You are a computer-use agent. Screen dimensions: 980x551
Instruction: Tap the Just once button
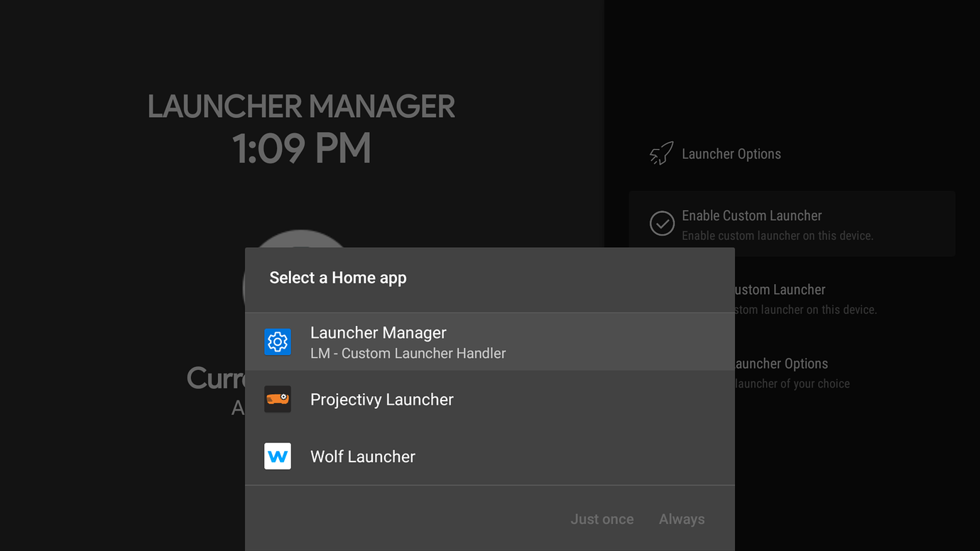(x=602, y=519)
